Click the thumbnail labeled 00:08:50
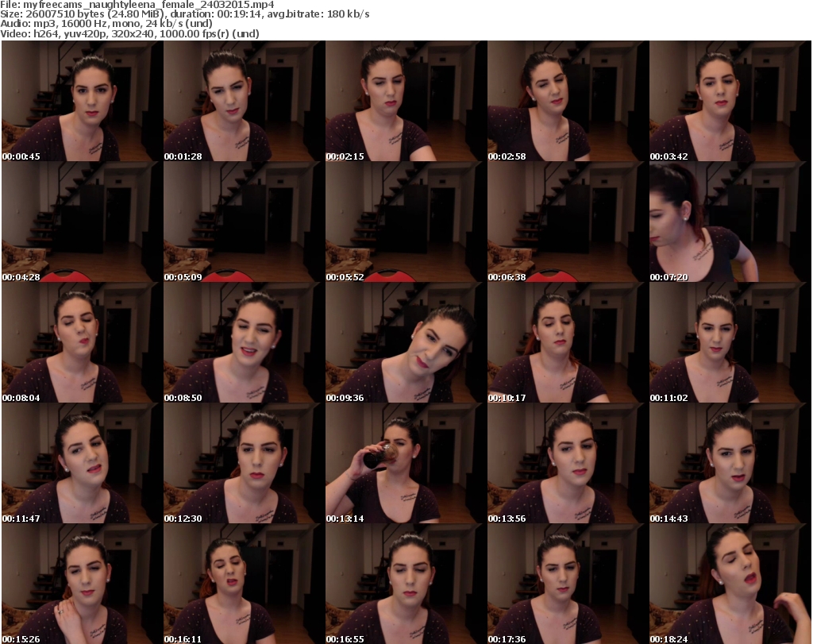 (x=245, y=343)
